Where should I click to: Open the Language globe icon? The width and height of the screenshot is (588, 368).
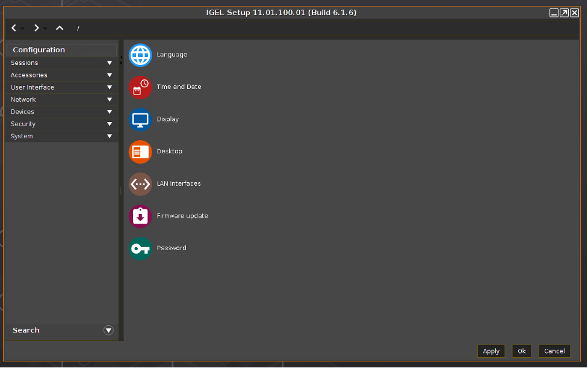point(140,55)
